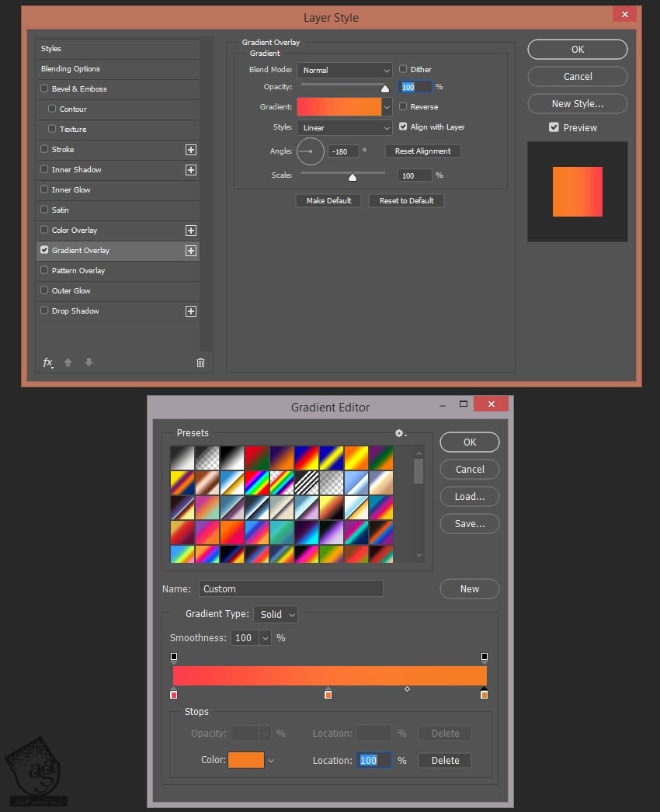The height and width of the screenshot is (812, 660).
Task: Click the orange stop Color swatch
Action: pyautogui.click(x=246, y=761)
